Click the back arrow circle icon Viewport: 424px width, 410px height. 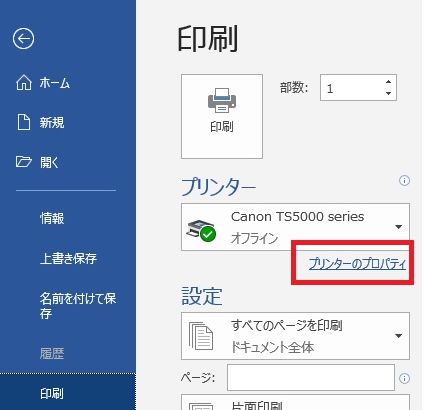pos(23,39)
